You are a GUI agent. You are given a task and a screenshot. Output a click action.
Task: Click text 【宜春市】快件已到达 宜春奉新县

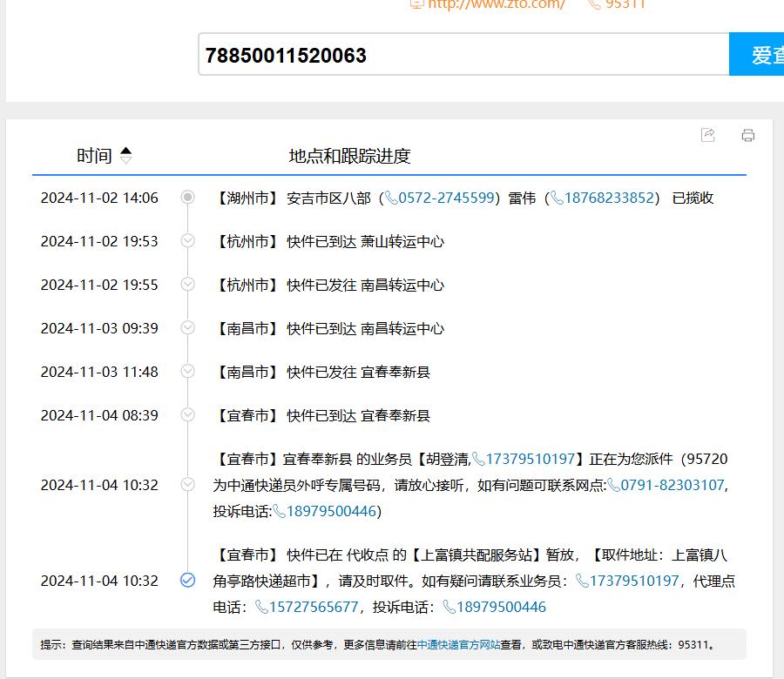(x=322, y=415)
